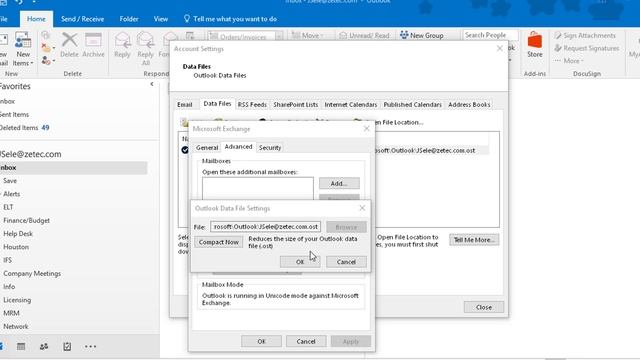Click the Request Signatures icon

click(x=558, y=48)
